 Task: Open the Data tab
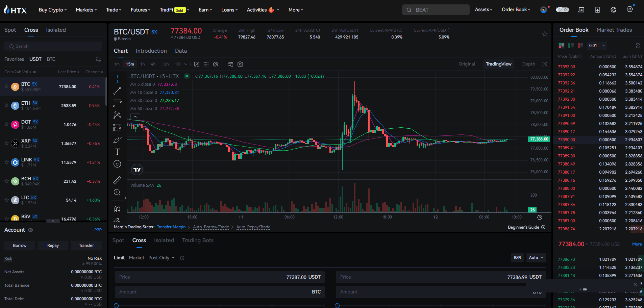(181, 51)
